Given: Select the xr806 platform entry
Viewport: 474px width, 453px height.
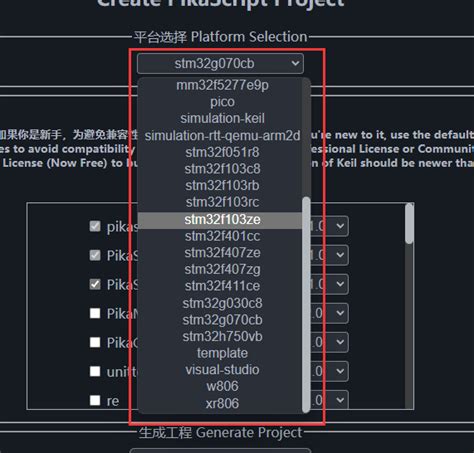Looking at the screenshot, I should pyautogui.click(x=222, y=403).
